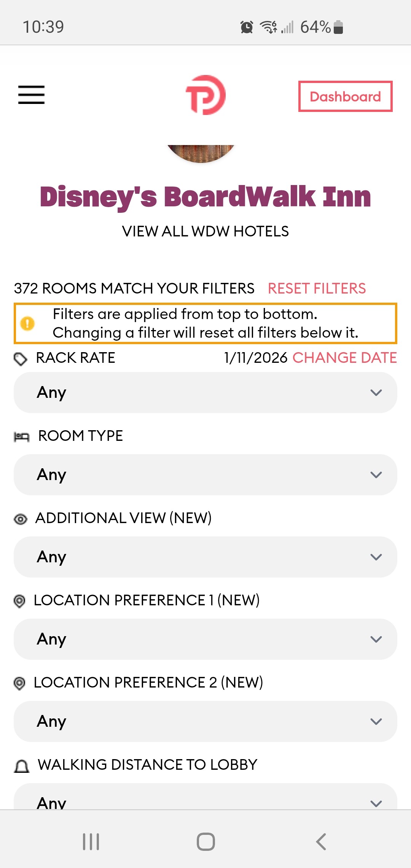This screenshot has width=411, height=868.
Task: Open the Dashboard button
Action: pos(345,96)
